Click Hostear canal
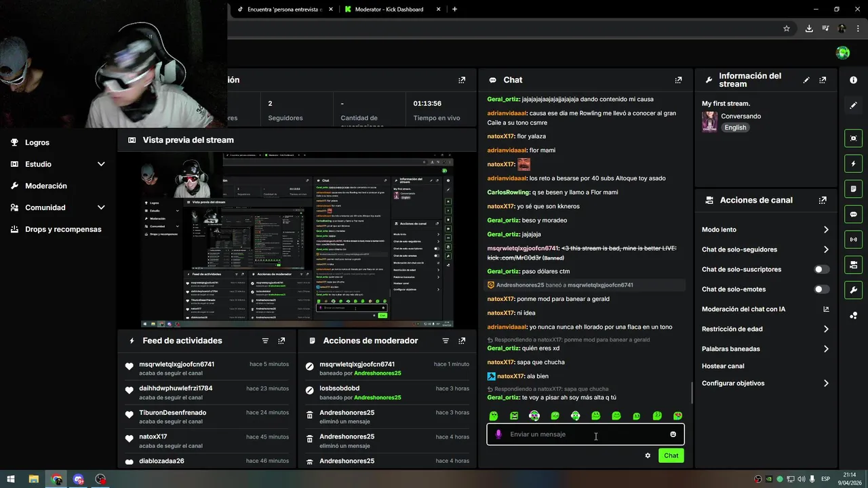Screen dimensions: 868x488 (723, 366)
